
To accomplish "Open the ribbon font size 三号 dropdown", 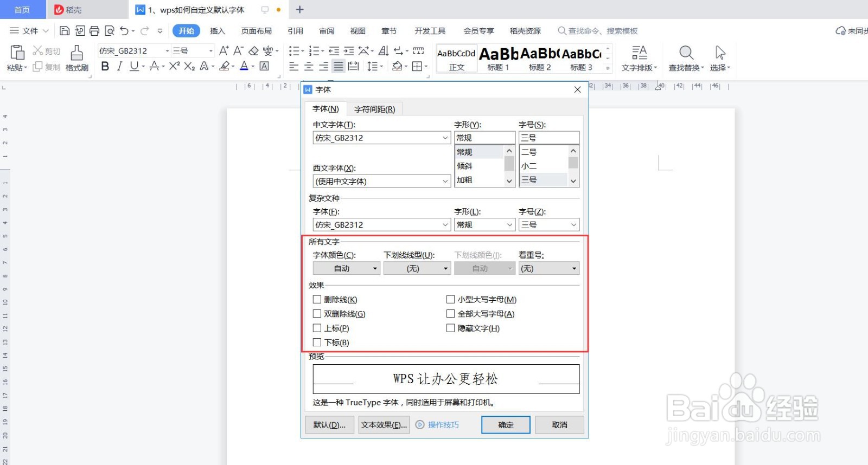I will (x=211, y=51).
